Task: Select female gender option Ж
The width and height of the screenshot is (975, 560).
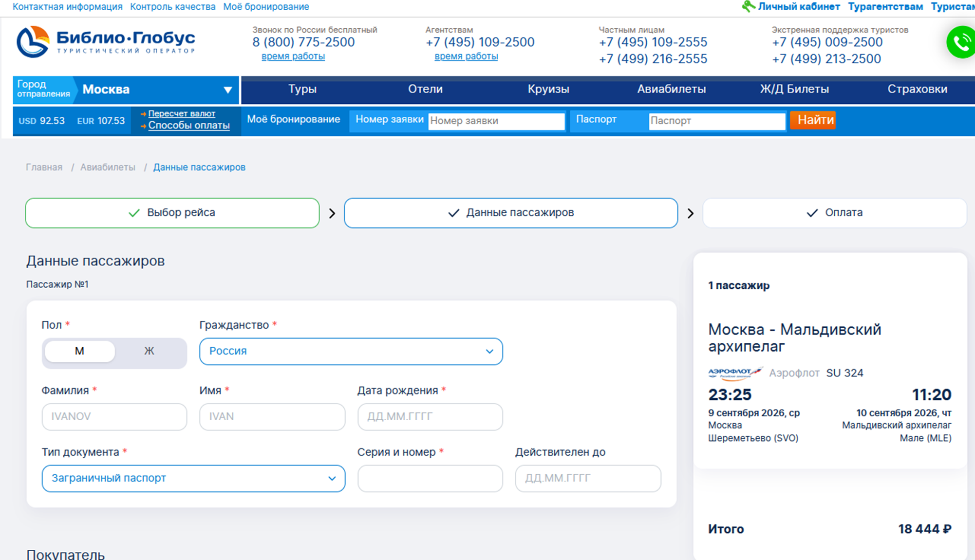Action: (x=149, y=351)
